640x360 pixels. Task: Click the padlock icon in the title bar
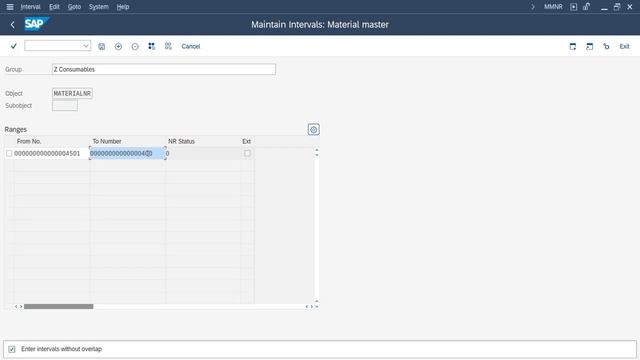coord(587,7)
